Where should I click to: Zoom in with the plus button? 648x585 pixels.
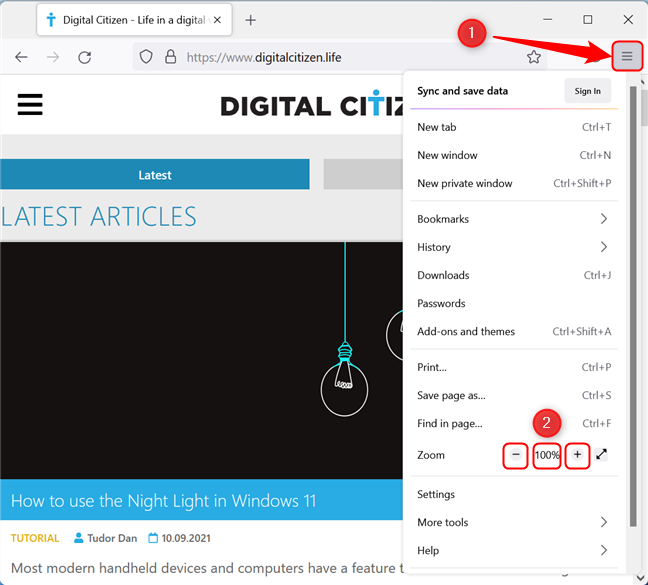click(x=577, y=455)
